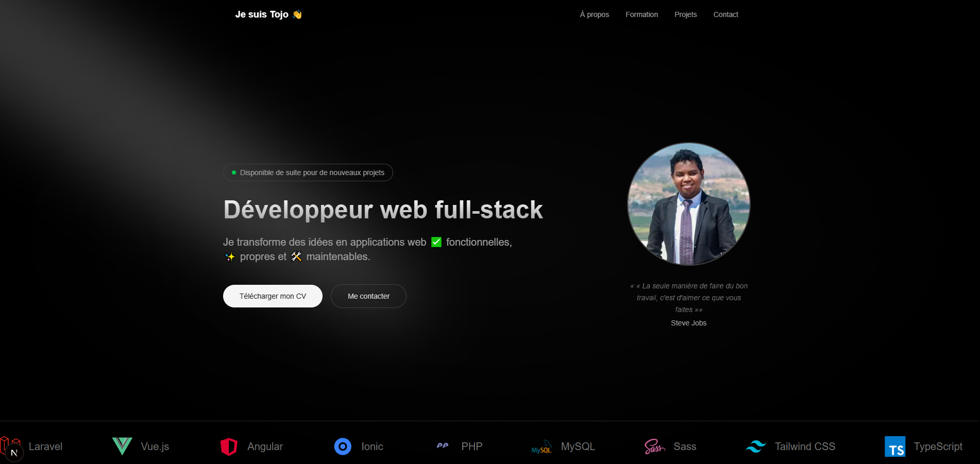Click the quote about aimer ce que vous faites
Viewport: 980px width, 464px height.
(x=689, y=298)
